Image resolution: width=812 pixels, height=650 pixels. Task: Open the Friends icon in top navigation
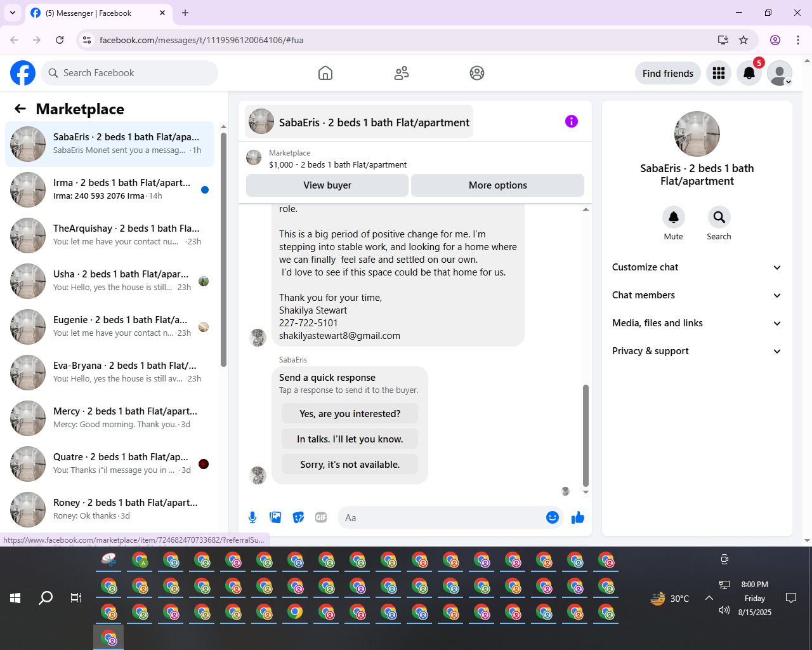[402, 73]
